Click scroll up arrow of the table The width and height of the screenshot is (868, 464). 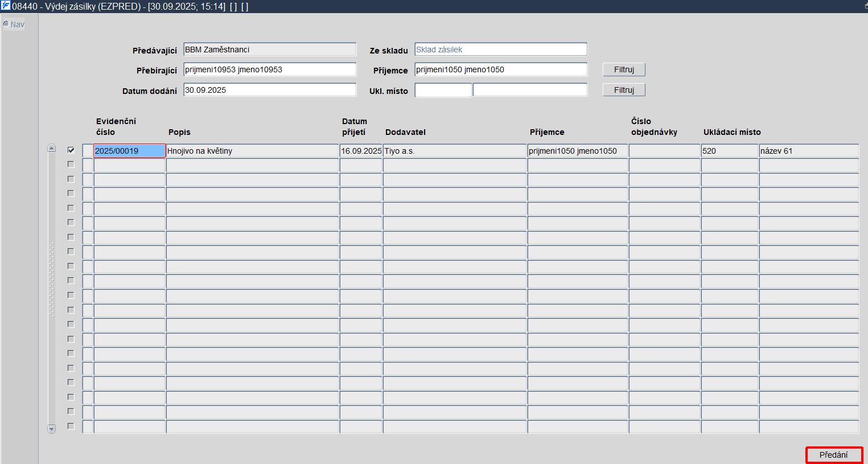pyautogui.click(x=51, y=148)
